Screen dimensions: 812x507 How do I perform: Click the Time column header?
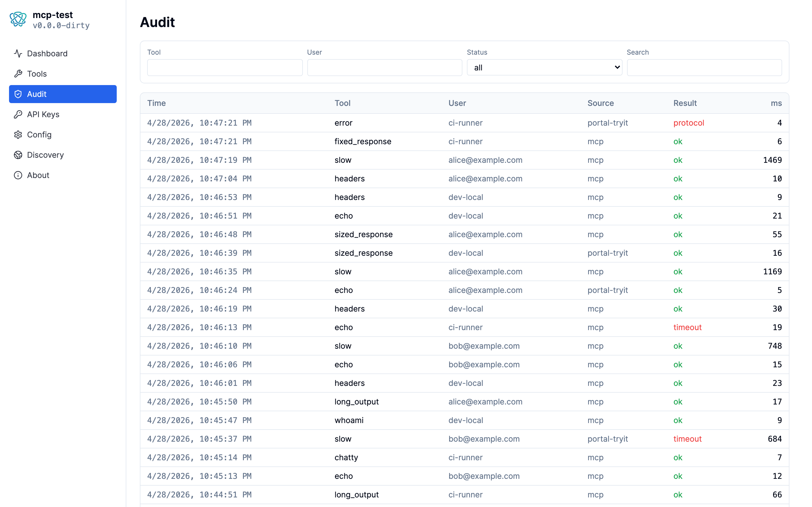(156, 103)
